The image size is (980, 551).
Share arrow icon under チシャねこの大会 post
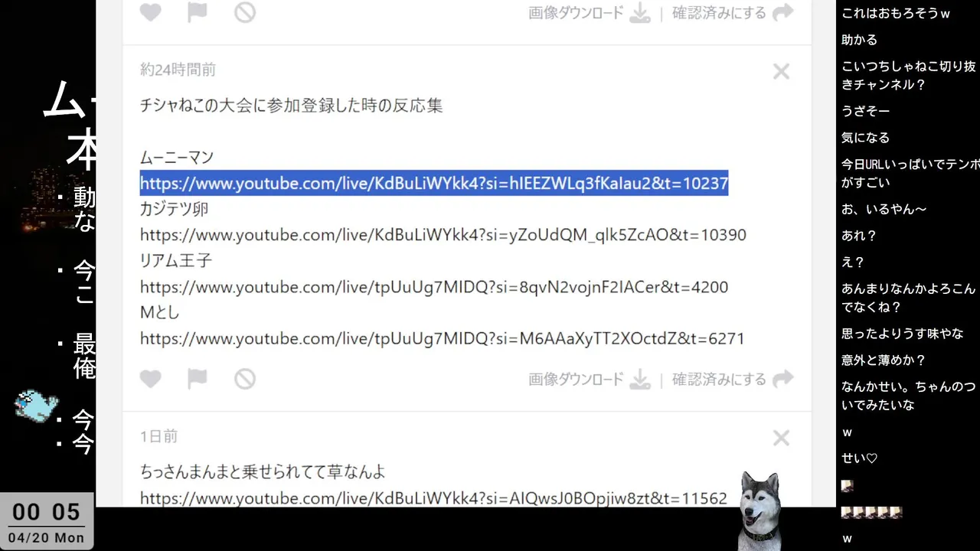pyautogui.click(x=783, y=379)
